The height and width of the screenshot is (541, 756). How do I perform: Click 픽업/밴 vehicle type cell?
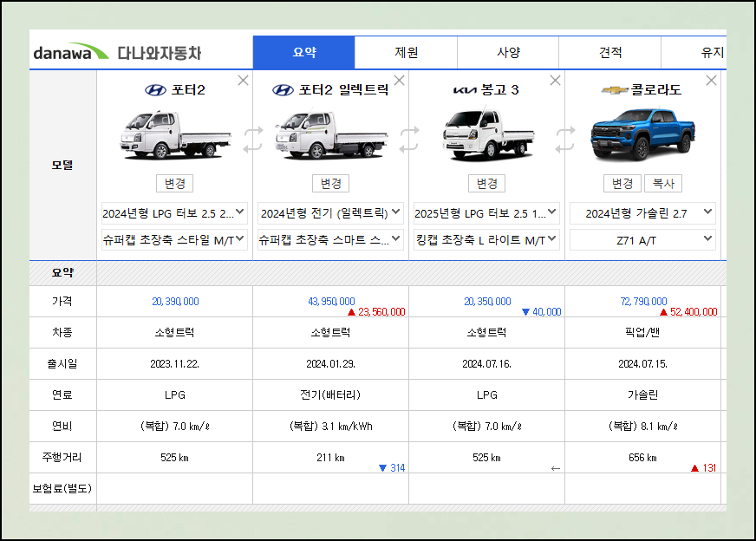[642, 332]
